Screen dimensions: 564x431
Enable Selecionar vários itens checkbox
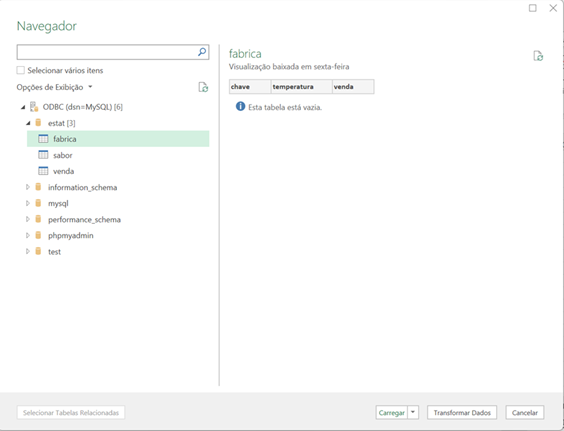(x=21, y=70)
